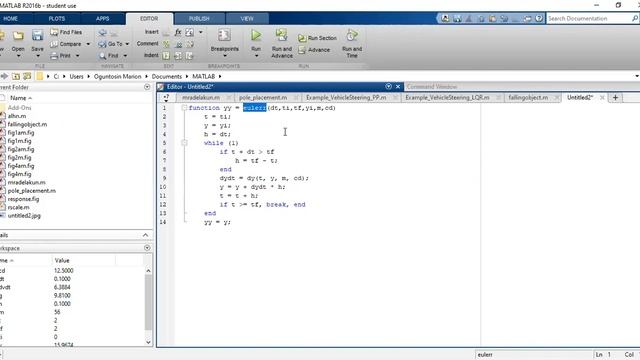This screenshot has width=640, height=360.
Task: Sort files by the Name column header
Action: (x=20, y=98)
